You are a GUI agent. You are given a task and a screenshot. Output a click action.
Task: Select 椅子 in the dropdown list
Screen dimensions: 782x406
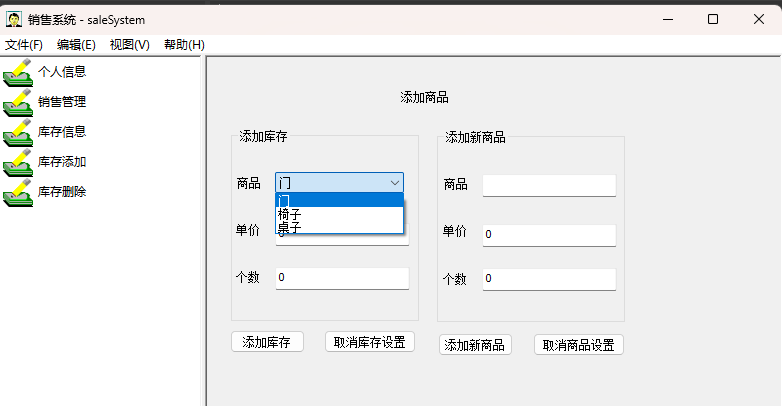coord(340,214)
